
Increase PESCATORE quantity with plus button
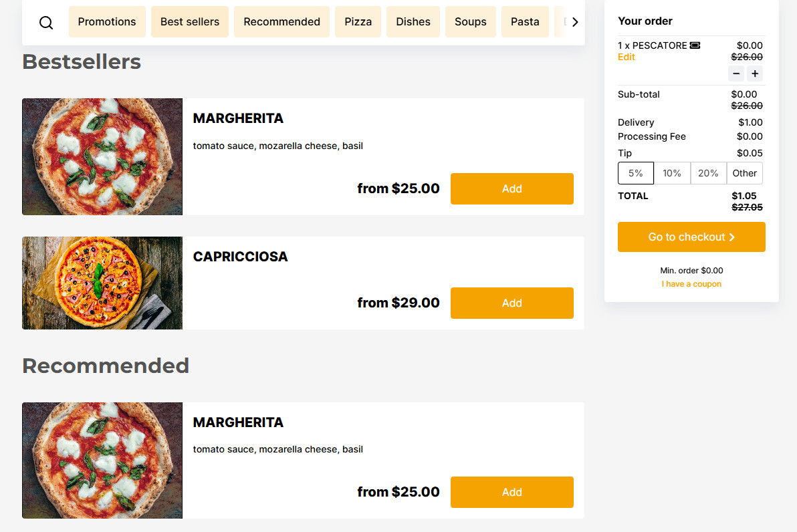755,74
